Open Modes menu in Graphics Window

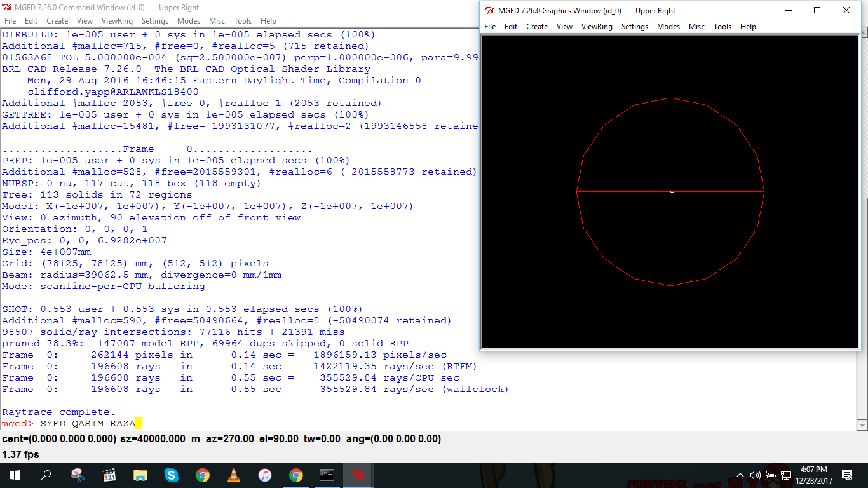coord(668,27)
